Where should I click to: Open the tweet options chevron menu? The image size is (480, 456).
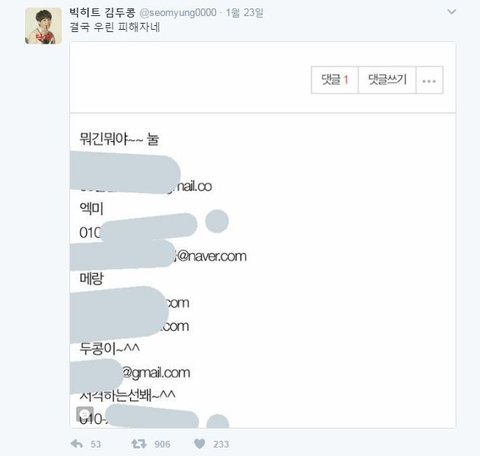click(x=451, y=12)
